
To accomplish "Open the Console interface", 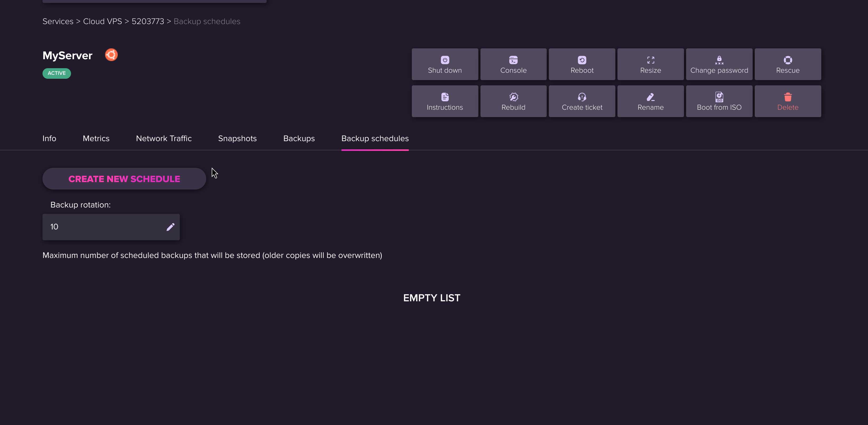I will [513, 64].
